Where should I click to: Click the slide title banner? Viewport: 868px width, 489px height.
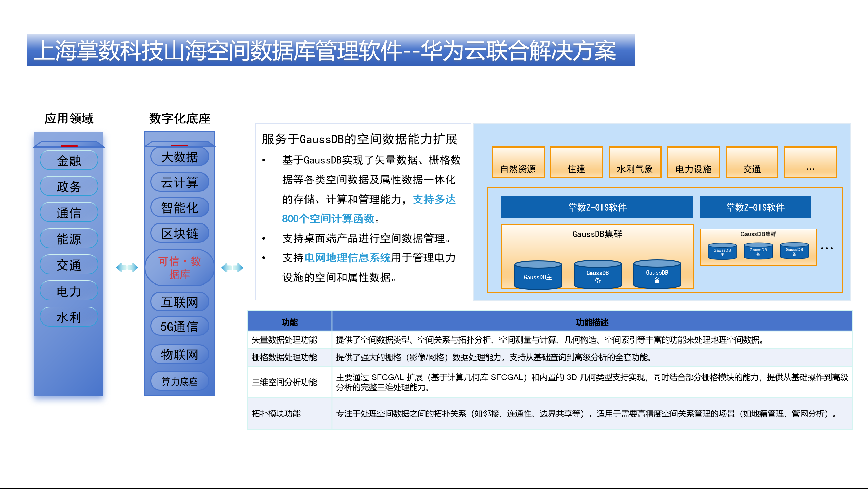coord(331,51)
